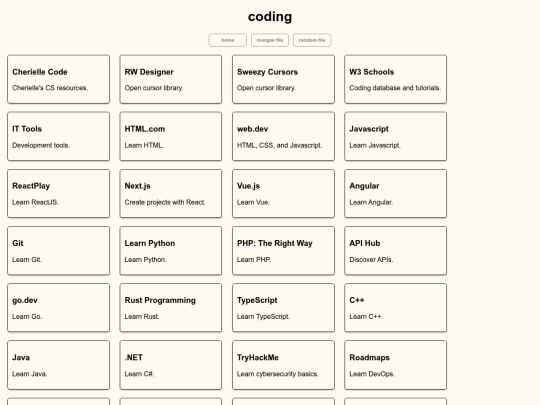Open the morgue file button

coord(270,40)
